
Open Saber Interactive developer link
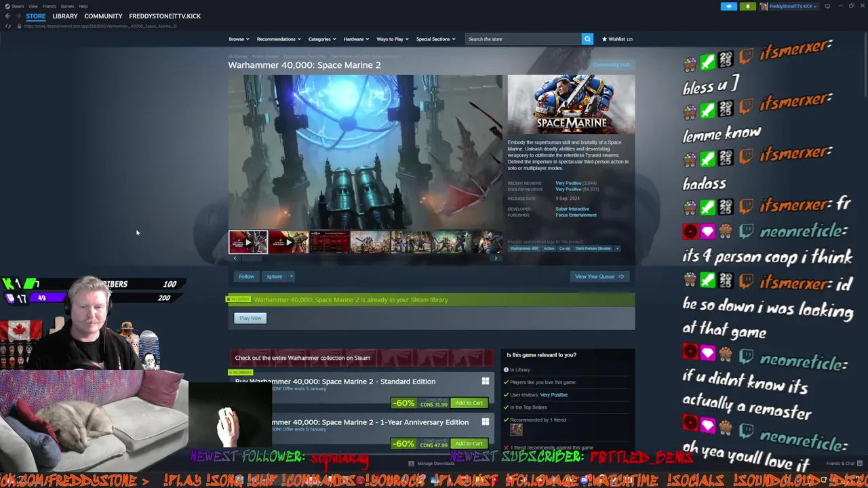pos(572,209)
